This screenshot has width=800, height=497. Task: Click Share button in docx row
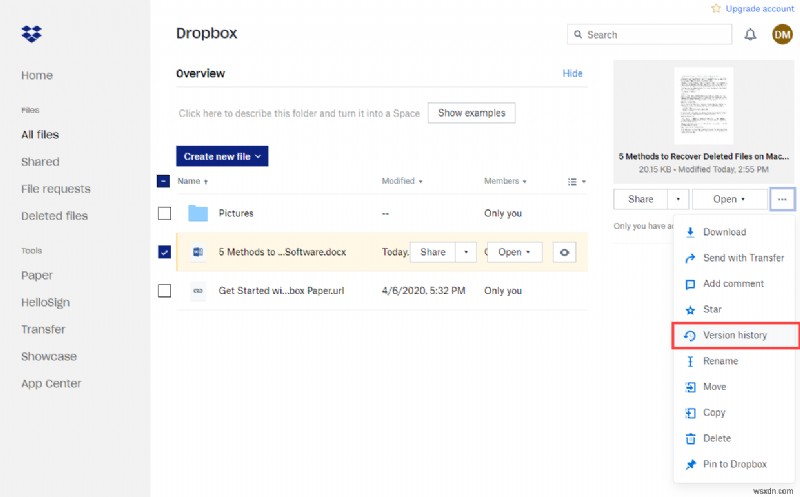(433, 252)
